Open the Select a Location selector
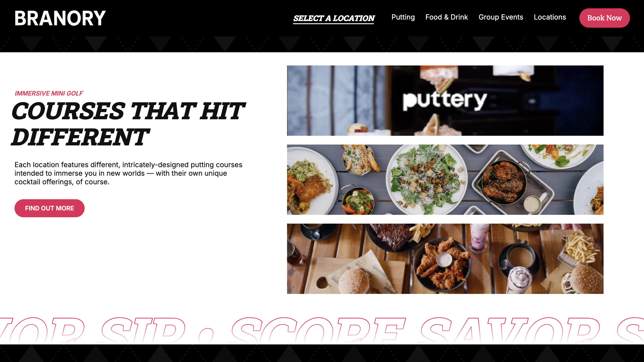The width and height of the screenshot is (644, 362). point(334,18)
